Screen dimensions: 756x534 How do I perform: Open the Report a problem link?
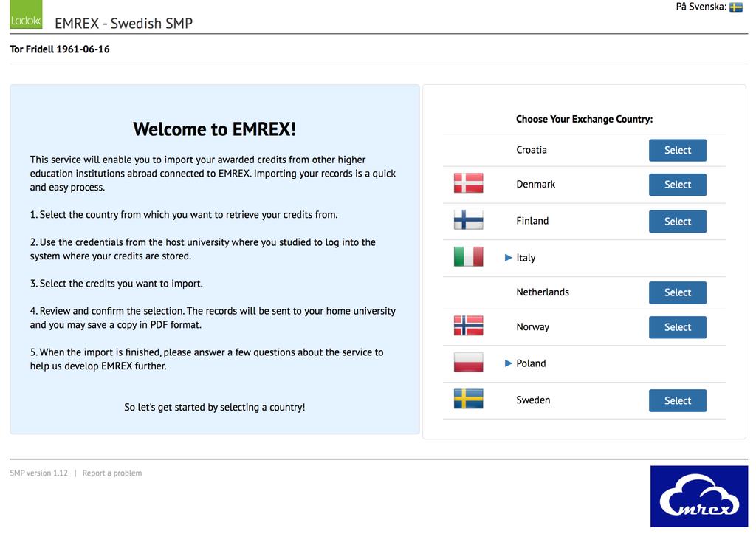112,473
